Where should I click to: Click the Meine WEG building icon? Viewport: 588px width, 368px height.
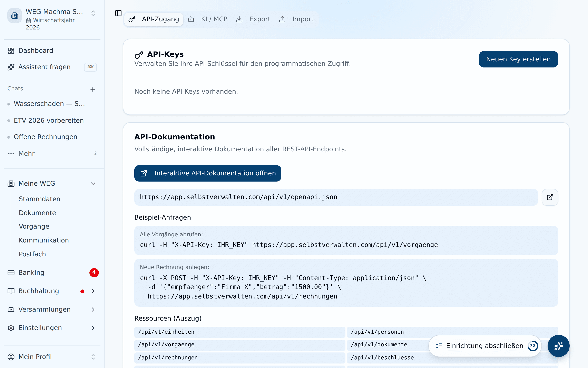(11, 184)
